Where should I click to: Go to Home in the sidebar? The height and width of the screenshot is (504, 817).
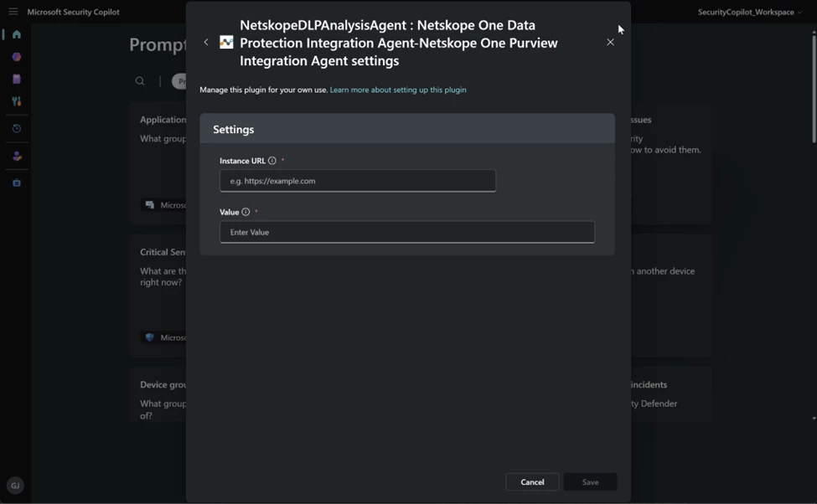point(17,34)
